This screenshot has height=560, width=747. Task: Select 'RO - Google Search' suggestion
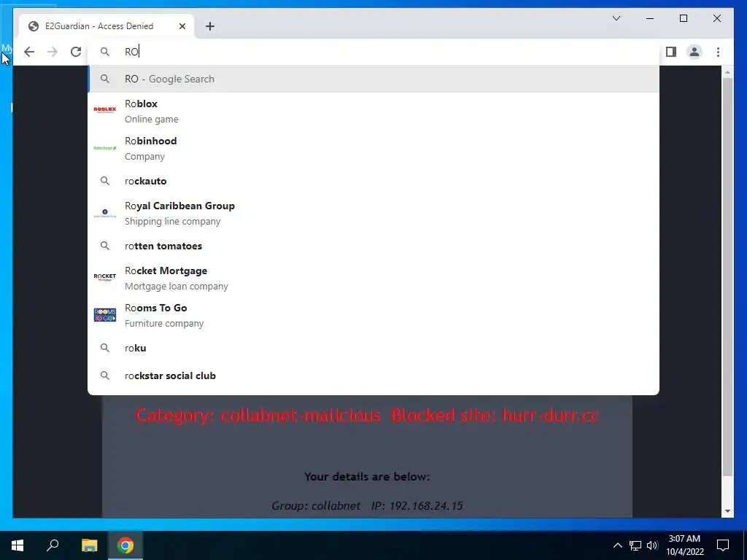click(x=373, y=79)
